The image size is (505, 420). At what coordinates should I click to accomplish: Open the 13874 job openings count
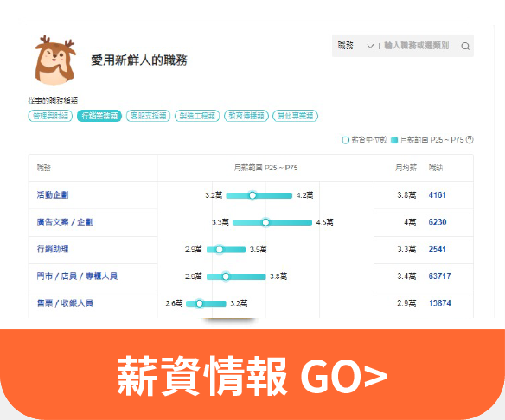[x=439, y=303]
